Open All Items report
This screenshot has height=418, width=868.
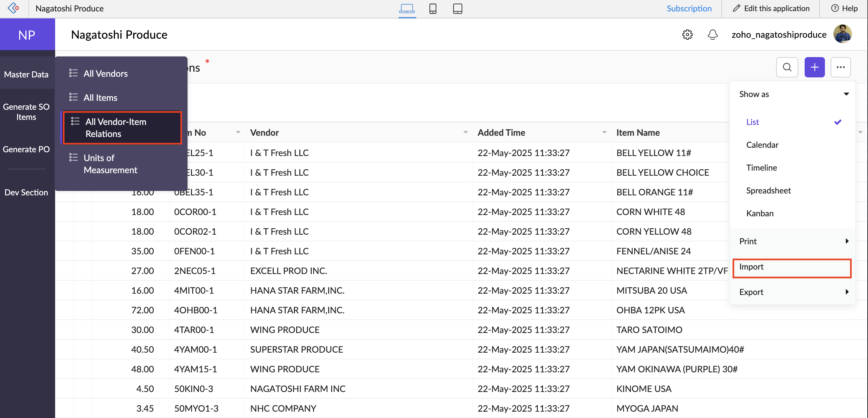coord(100,97)
